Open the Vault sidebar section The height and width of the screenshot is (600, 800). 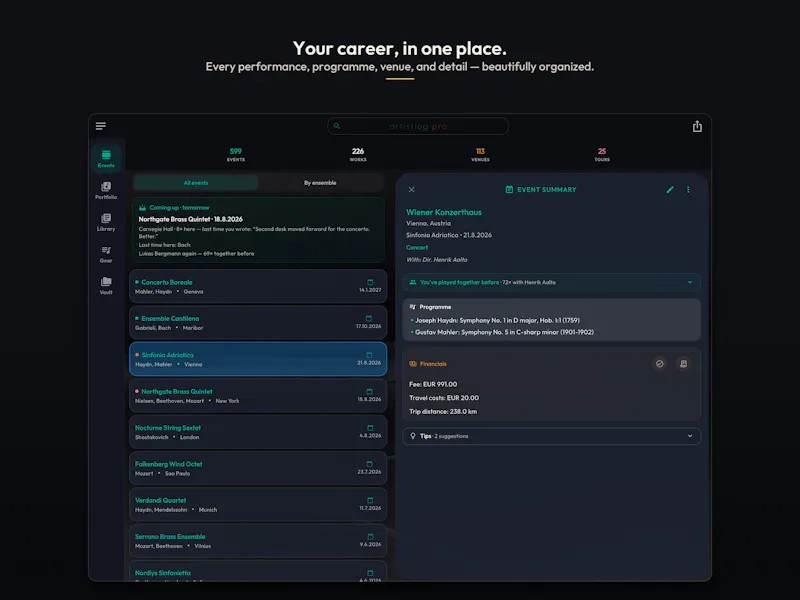(106, 286)
